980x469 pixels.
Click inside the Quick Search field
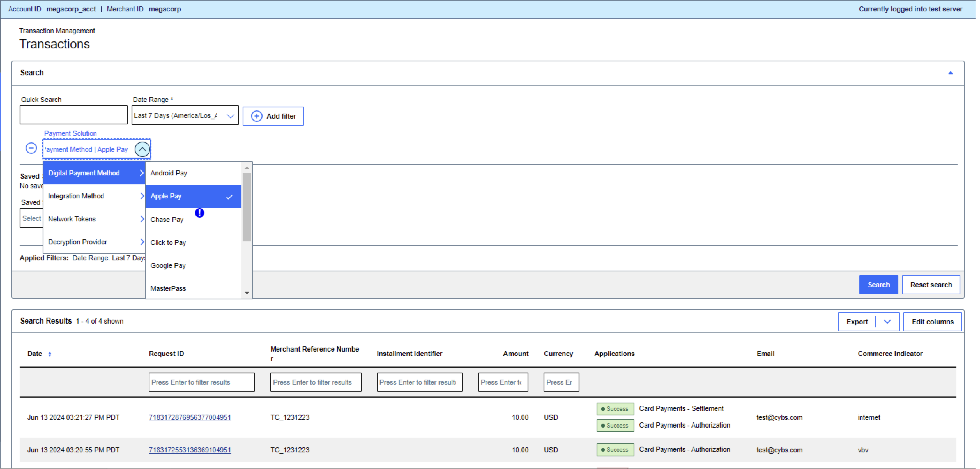(x=73, y=115)
